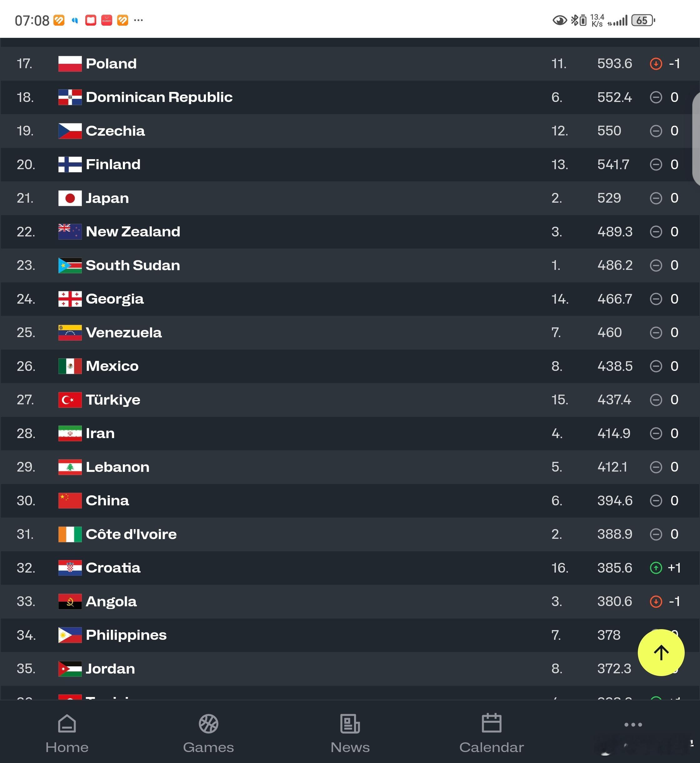Click the Japan flag icon
The height and width of the screenshot is (763, 700).
(x=70, y=198)
